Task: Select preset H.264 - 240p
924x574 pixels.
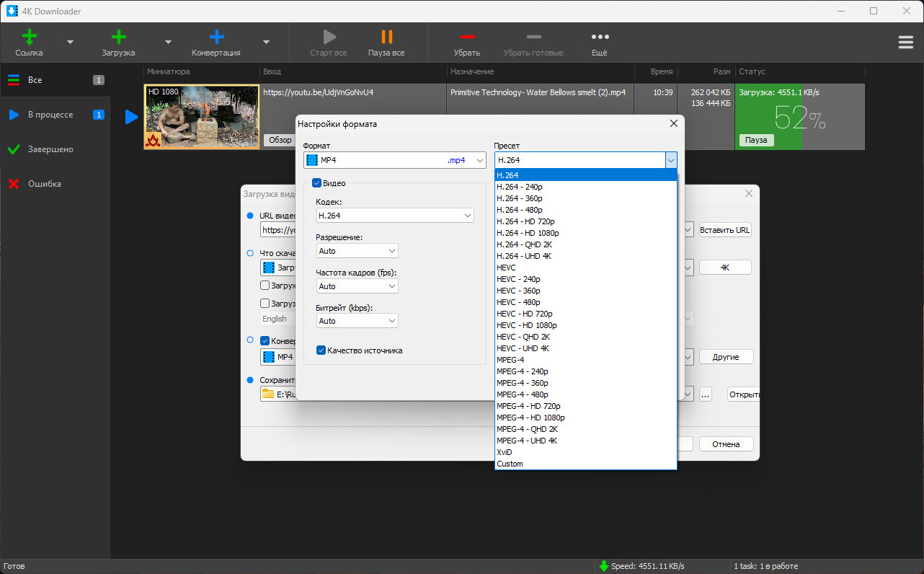Action: 585,187
